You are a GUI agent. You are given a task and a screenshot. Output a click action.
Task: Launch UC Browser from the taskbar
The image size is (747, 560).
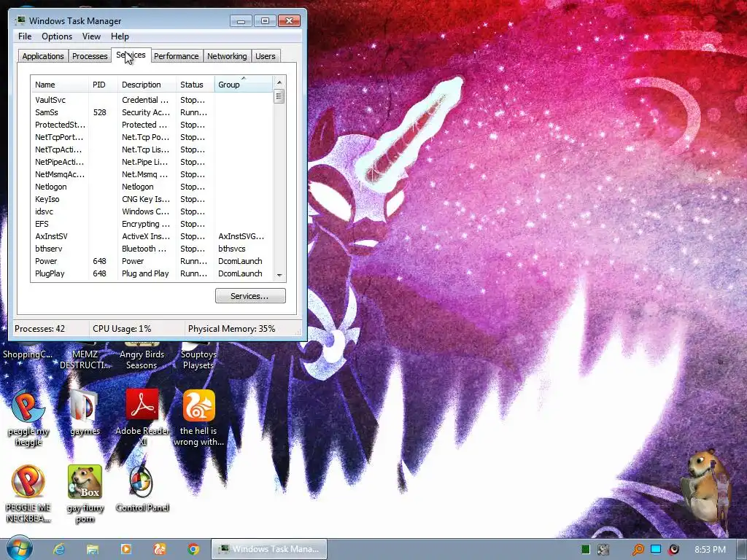click(x=160, y=549)
